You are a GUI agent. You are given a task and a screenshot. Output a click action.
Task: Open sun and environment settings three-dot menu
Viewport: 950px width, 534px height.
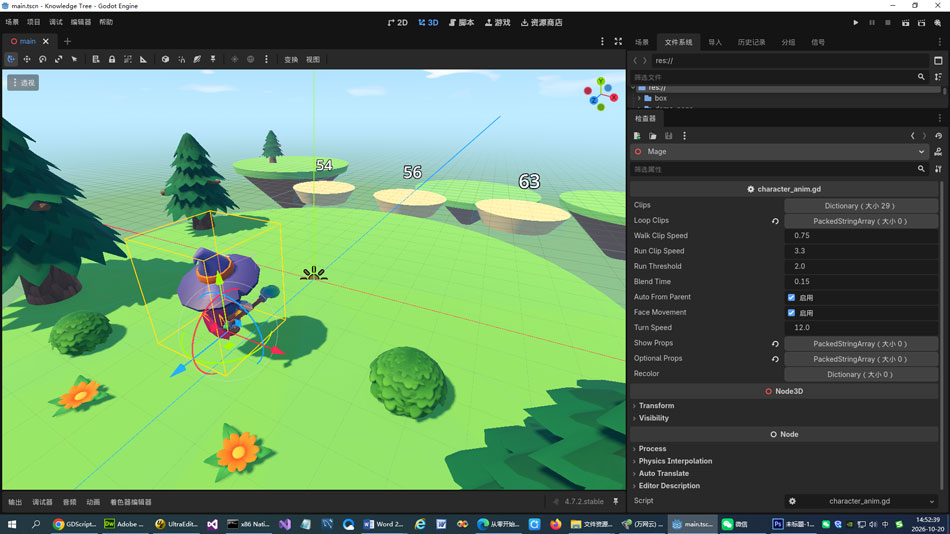coord(266,59)
